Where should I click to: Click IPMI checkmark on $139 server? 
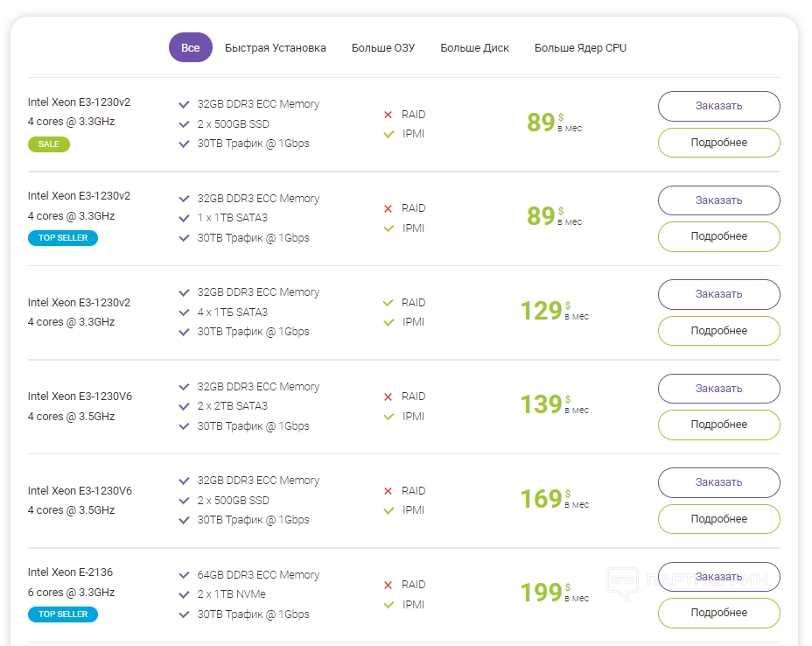tap(388, 417)
